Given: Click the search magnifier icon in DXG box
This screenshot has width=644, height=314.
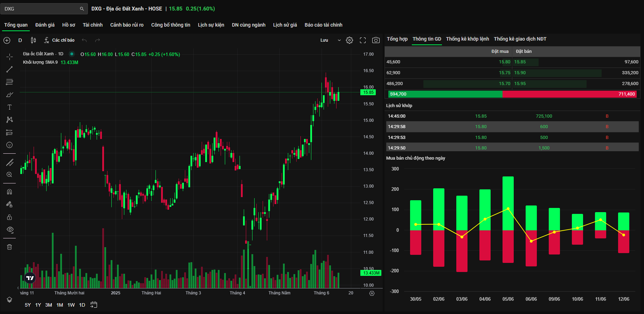Looking at the screenshot, I should [x=82, y=9].
